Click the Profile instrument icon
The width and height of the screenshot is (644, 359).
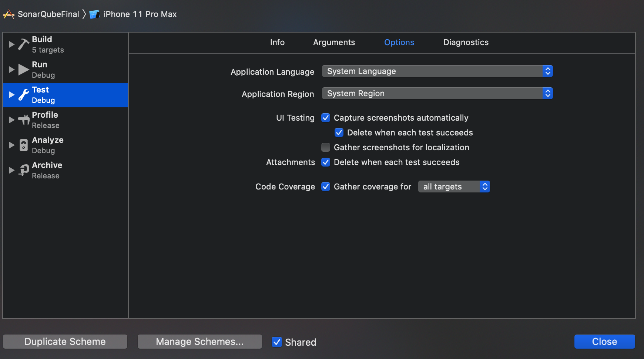coord(23,120)
